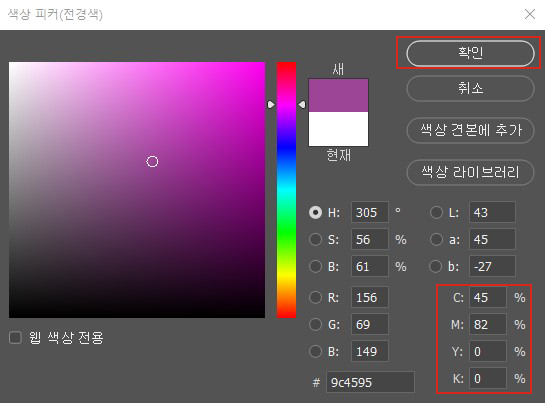
Task: Click the circular color marker in field
Action: tap(152, 161)
